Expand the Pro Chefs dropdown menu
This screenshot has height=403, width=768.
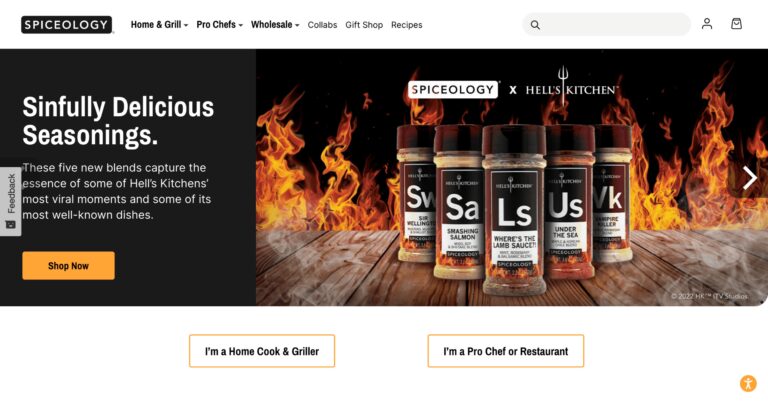pyautogui.click(x=219, y=24)
